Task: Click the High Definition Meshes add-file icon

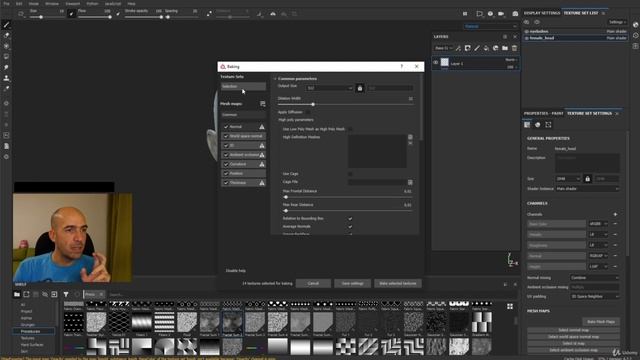Action: point(410,137)
